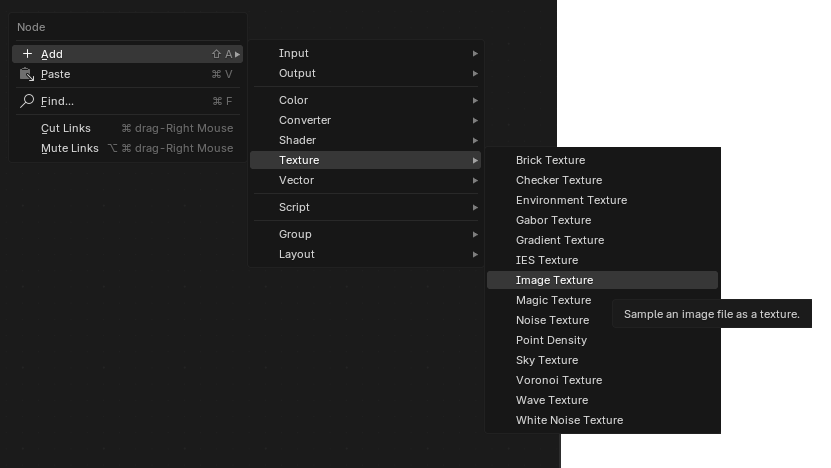
Task: Select White Noise Texture
Action: point(569,420)
